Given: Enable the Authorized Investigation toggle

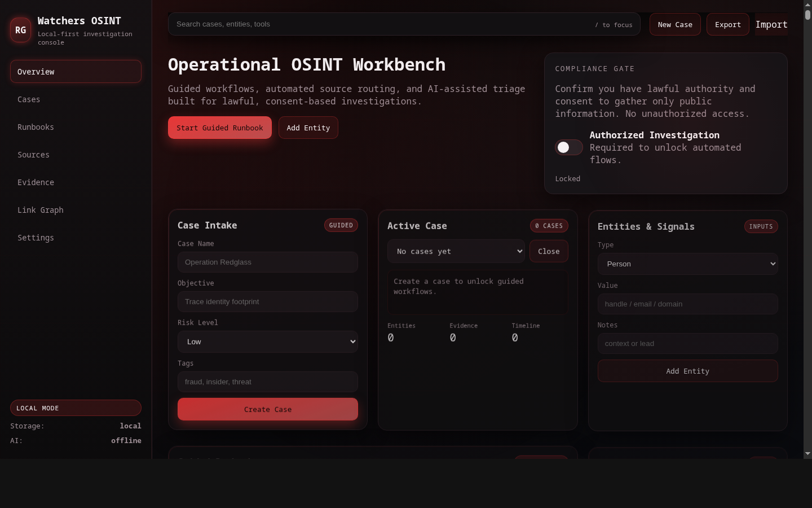Looking at the screenshot, I should coord(568,147).
